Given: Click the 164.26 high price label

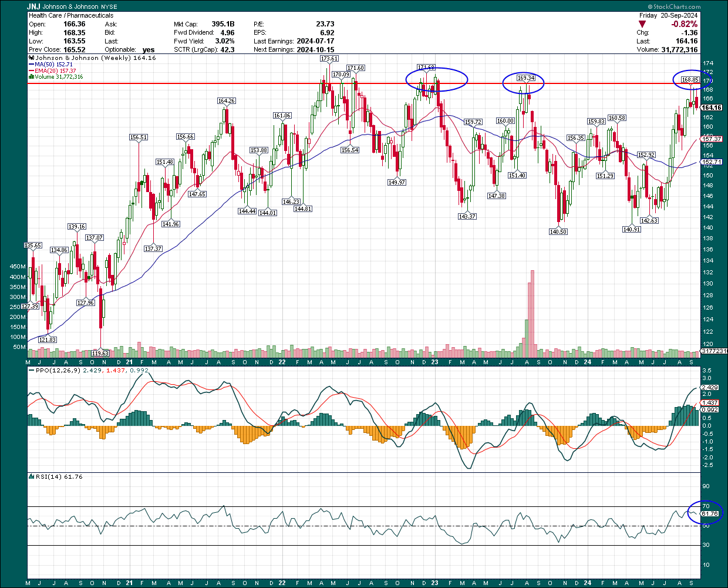Looking at the screenshot, I should tap(227, 101).
